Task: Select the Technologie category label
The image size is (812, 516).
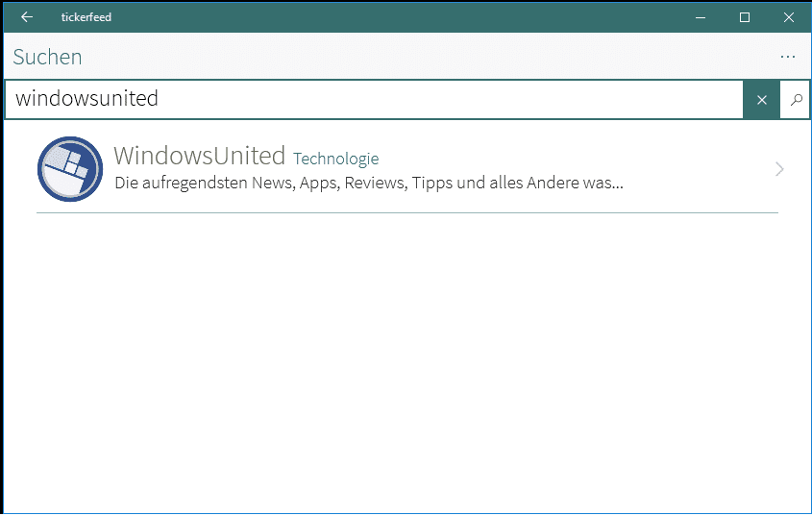Action: coord(335,159)
